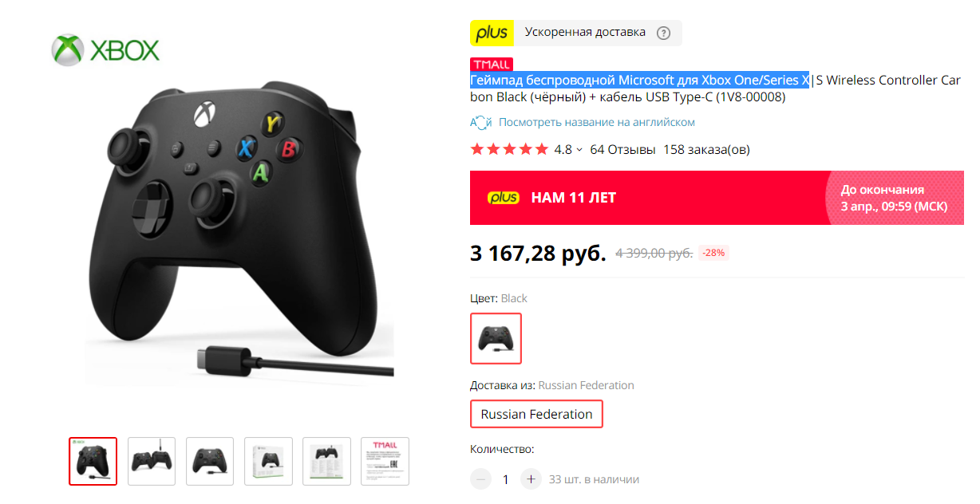Select the TMALL document thumbnail
Viewport: 980px width, 504px height.
point(385,461)
